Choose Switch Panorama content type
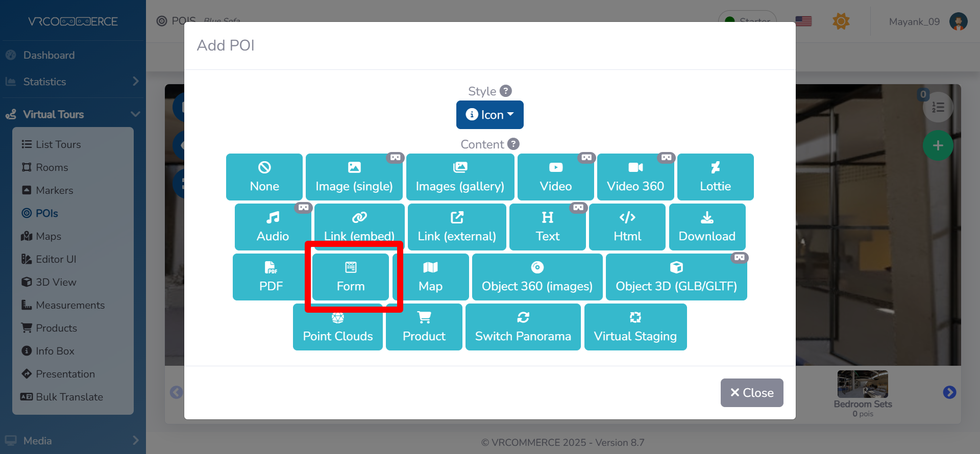This screenshot has width=980, height=454. 523,327
